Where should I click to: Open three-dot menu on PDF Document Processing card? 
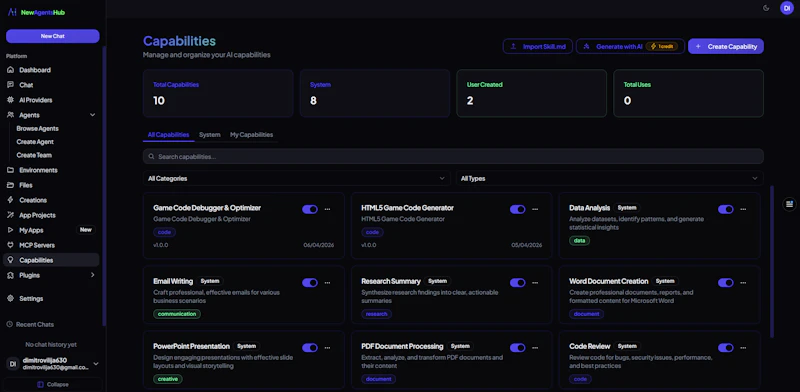coord(535,348)
